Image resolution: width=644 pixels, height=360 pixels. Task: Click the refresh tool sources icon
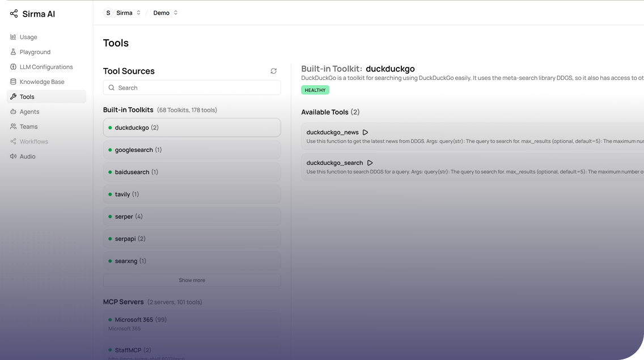274,71
